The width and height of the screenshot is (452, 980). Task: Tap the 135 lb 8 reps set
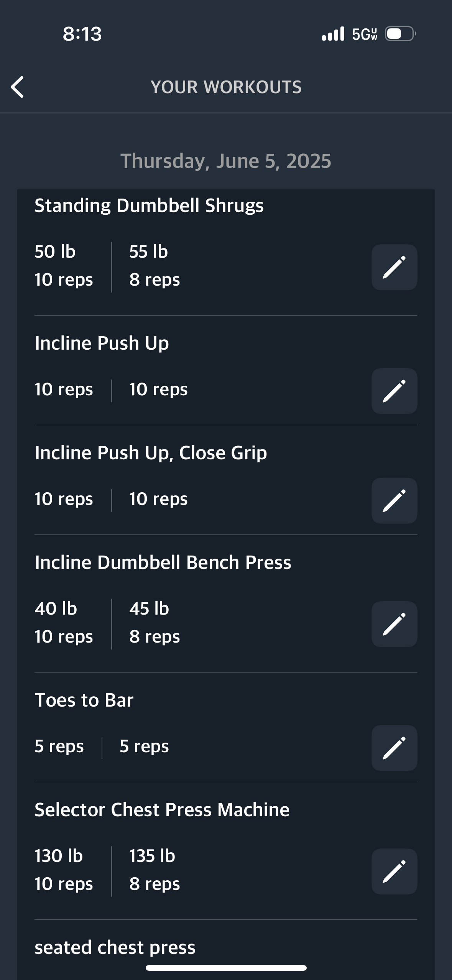(154, 870)
